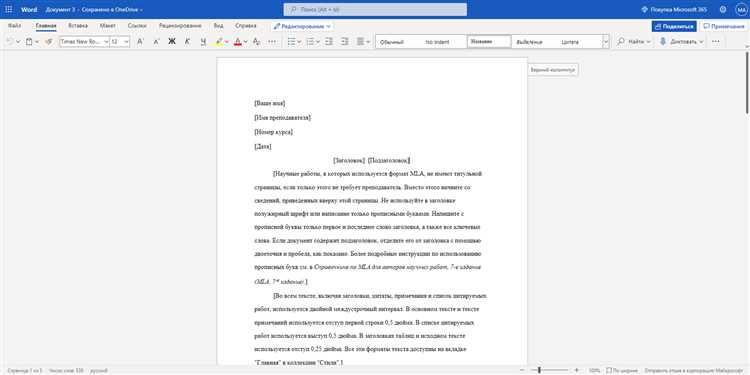750x375 pixels.
Task: Zoom out with the minus icon
Action: [x=522, y=370]
